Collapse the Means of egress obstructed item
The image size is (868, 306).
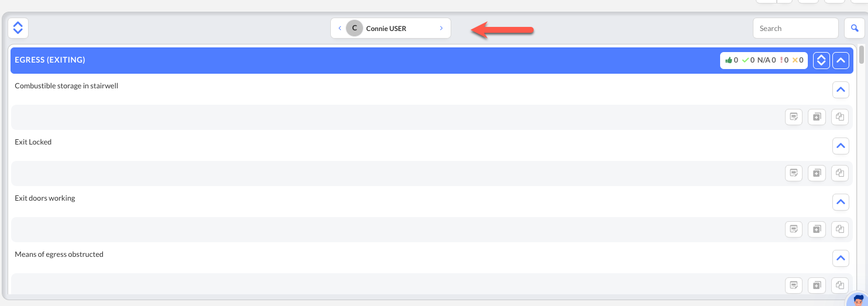(x=841, y=258)
